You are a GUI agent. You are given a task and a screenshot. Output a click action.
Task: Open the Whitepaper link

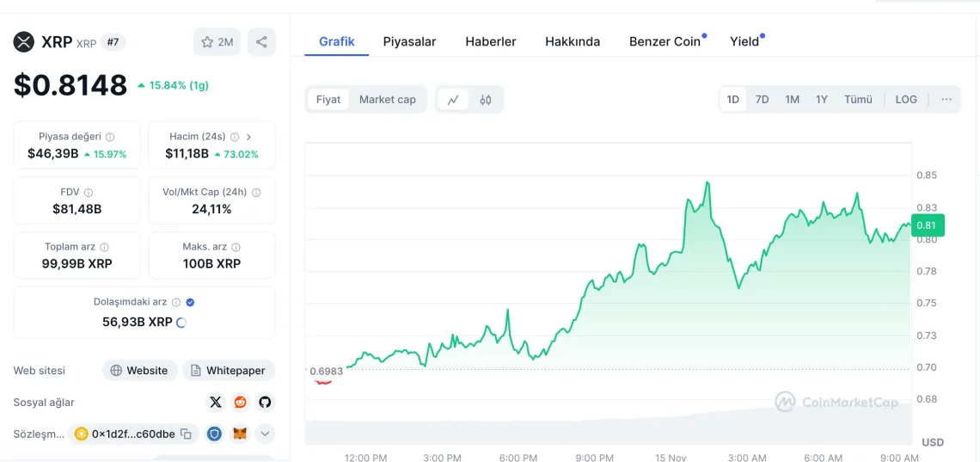(229, 370)
